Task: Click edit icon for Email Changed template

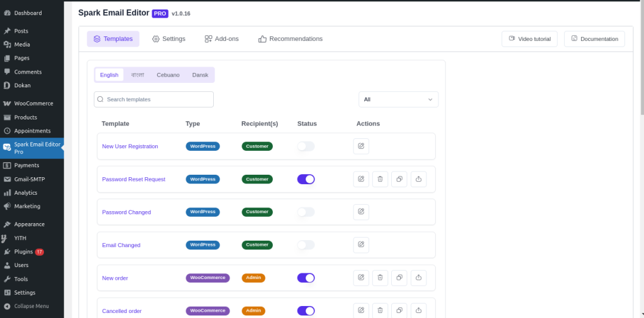Action: tap(361, 245)
